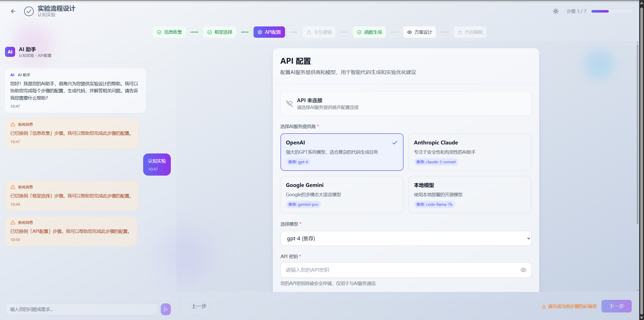Select Google Gemini as the provider
This screenshot has height=320, width=644.
click(342, 194)
